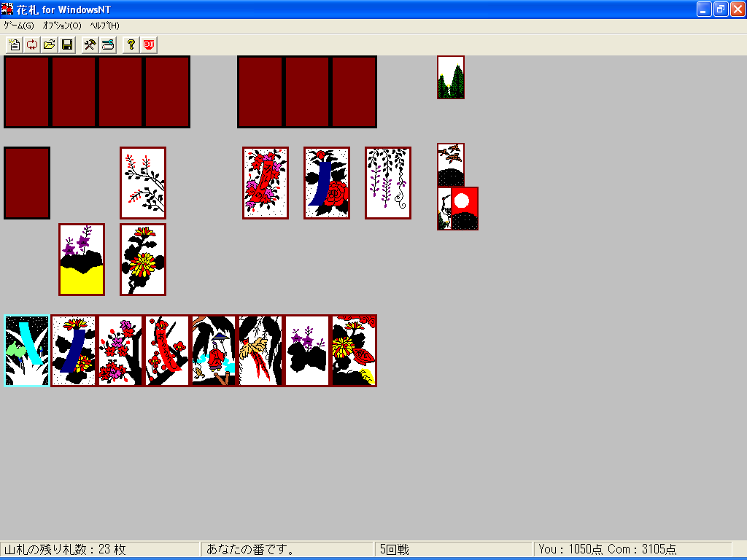Minimize the 花札 for WindowsNT window

click(x=704, y=9)
